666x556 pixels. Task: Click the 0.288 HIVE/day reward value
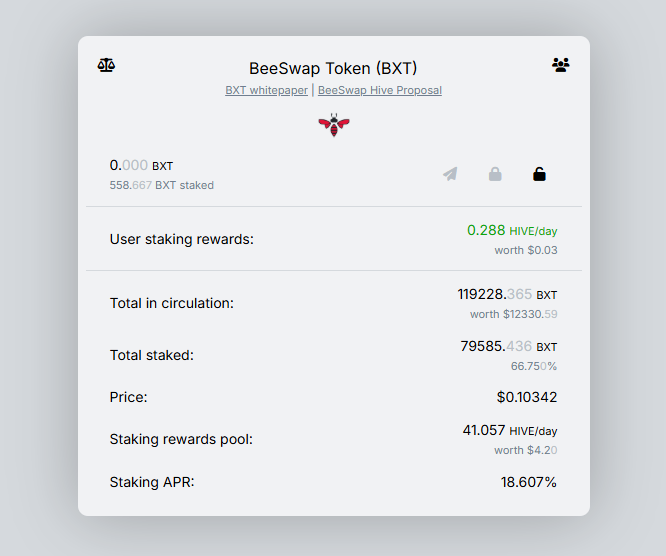pyautogui.click(x=511, y=230)
